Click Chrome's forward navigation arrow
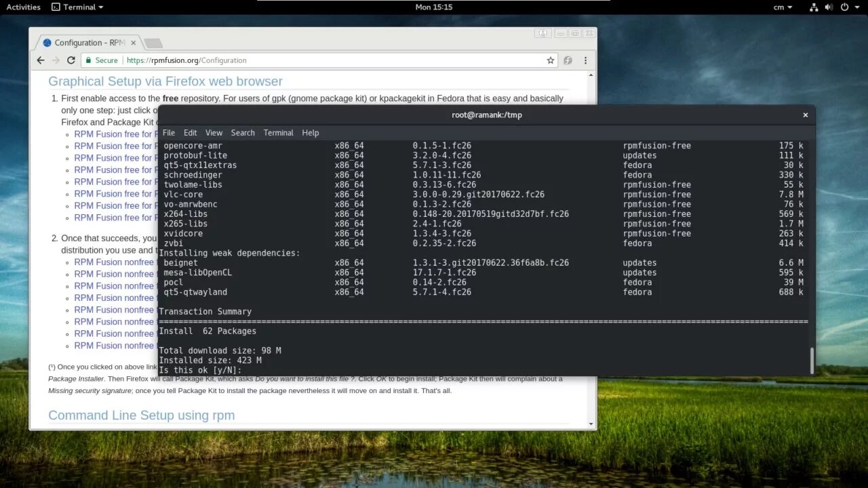The width and height of the screenshot is (868, 488). coord(56,60)
